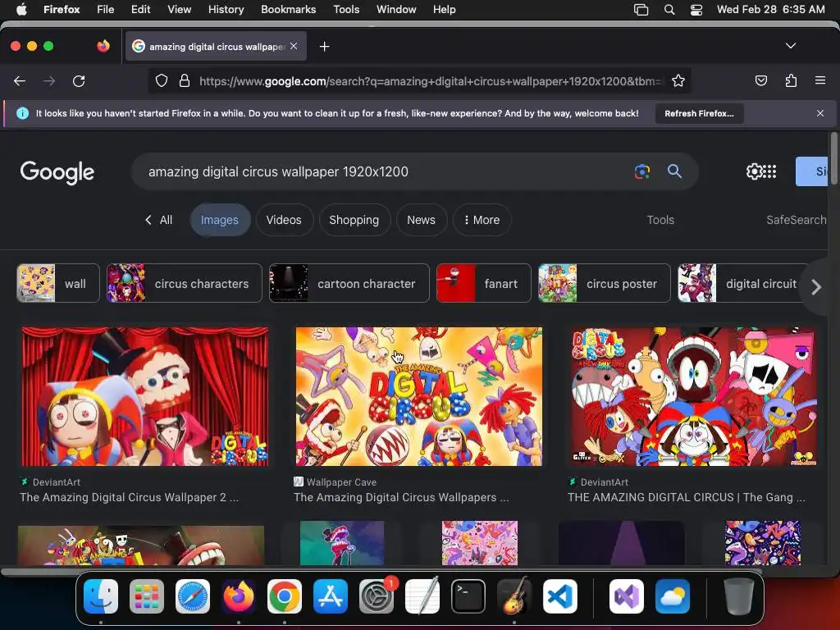This screenshot has height=630, width=840.
Task: Open macOS Control Center icon
Action: [696, 10]
